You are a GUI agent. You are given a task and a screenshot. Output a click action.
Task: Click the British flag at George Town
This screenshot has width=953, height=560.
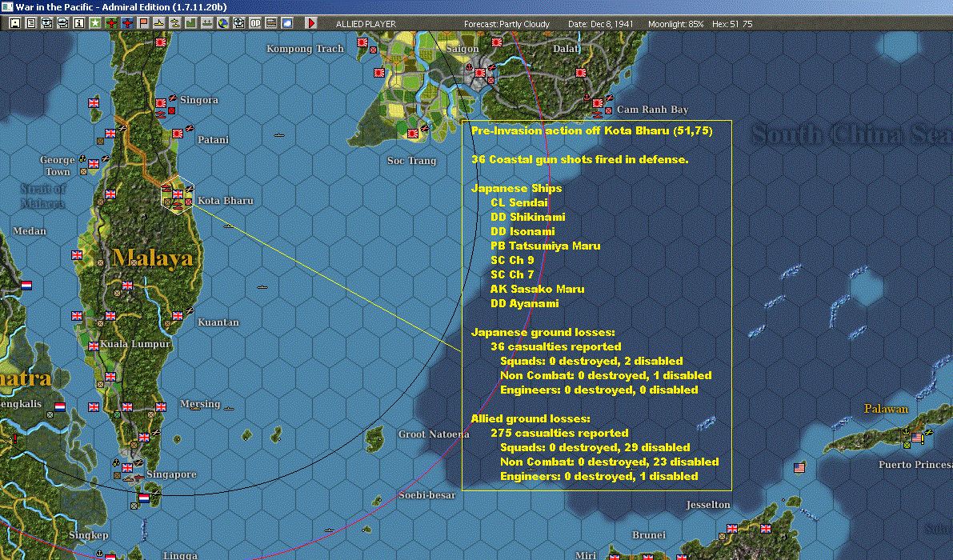click(x=94, y=164)
